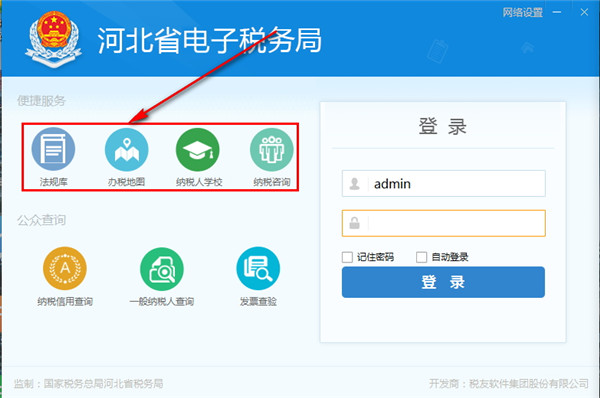Open the 纳税信用查询 credit query icon

(x=65, y=269)
